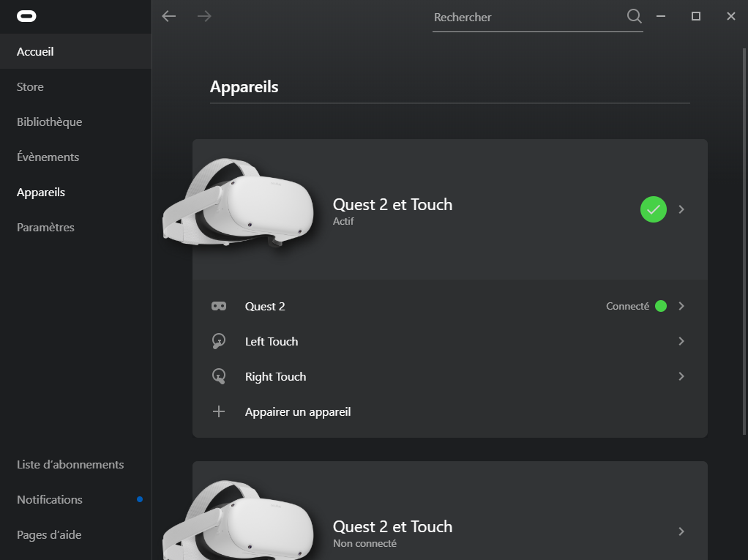Click the Quest 2 headset icon
This screenshot has height=560, width=748.
[219, 306]
